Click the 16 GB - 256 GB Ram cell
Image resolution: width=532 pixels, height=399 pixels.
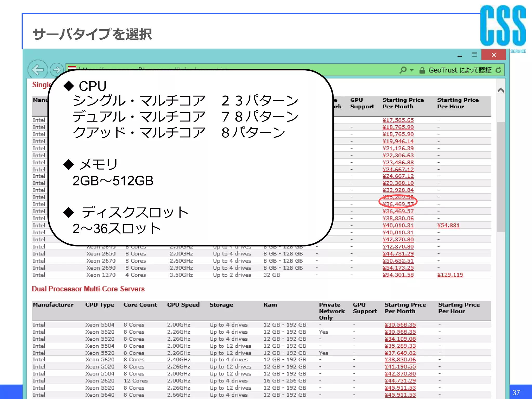285,381
